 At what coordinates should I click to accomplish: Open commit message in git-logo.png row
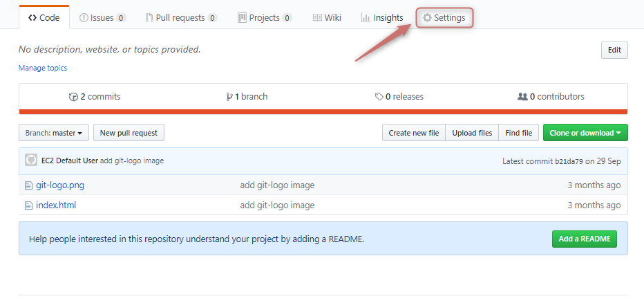277,185
